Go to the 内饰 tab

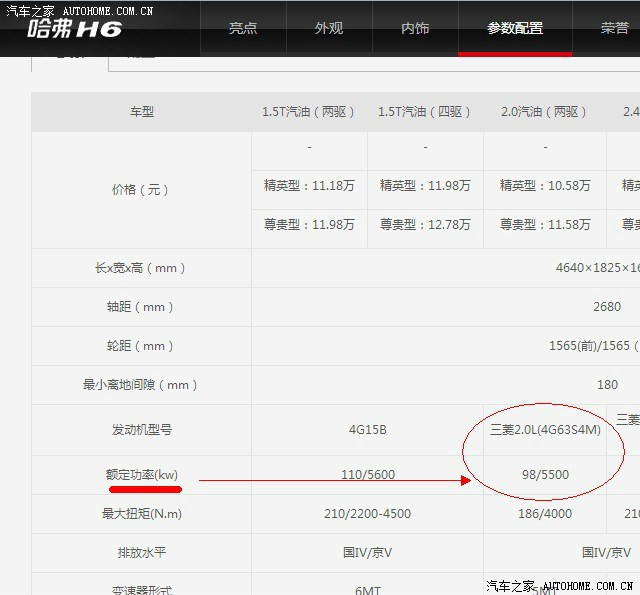(415, 28)
